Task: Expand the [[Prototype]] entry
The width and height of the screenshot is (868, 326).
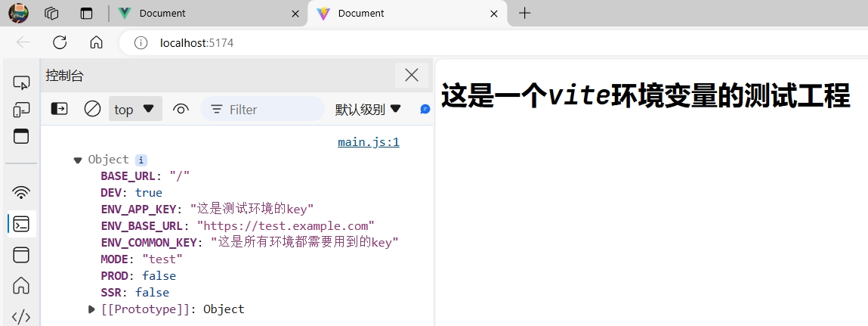Action: point(92,309)
